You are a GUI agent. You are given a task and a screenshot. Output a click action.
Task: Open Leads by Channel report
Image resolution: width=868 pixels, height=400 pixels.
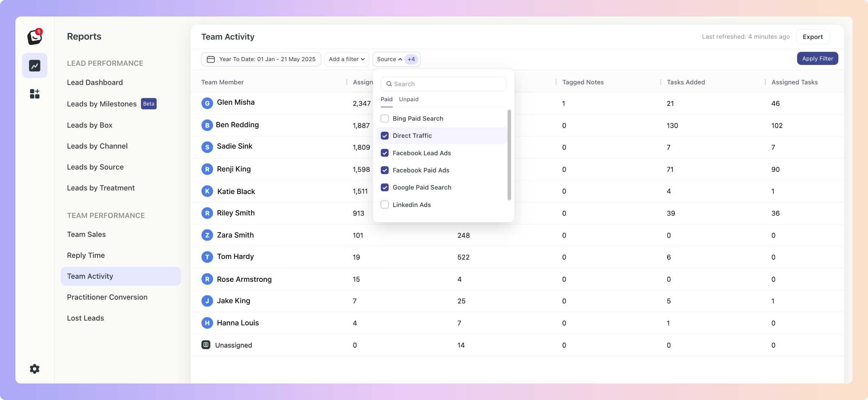click(97, 146)
